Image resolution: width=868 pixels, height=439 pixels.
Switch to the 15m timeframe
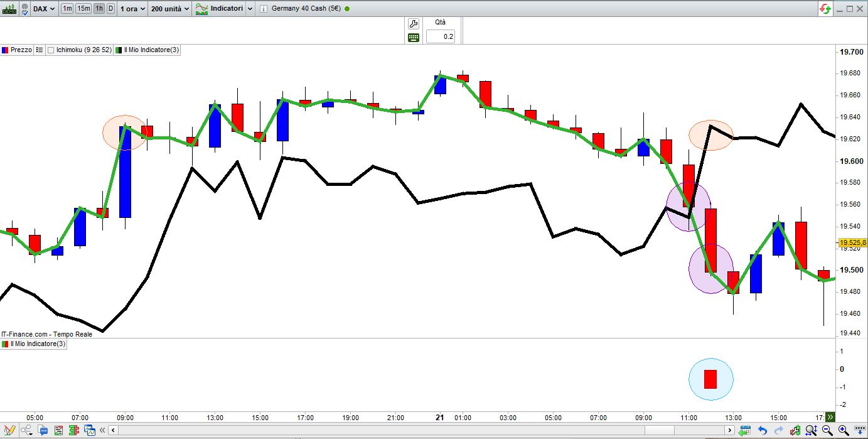(83, 9)
